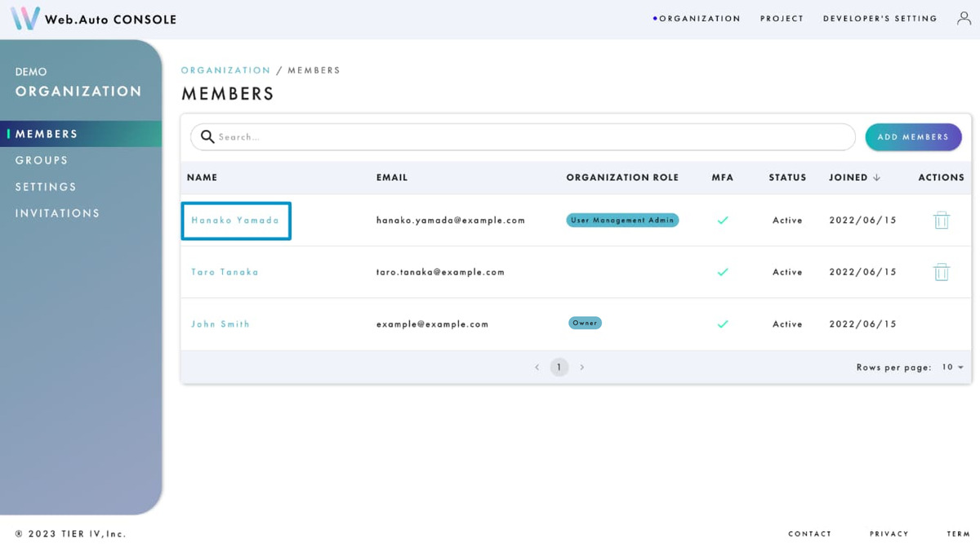Open the Project top navigation item
Screen dimensions: 980x549
point(782,18)
